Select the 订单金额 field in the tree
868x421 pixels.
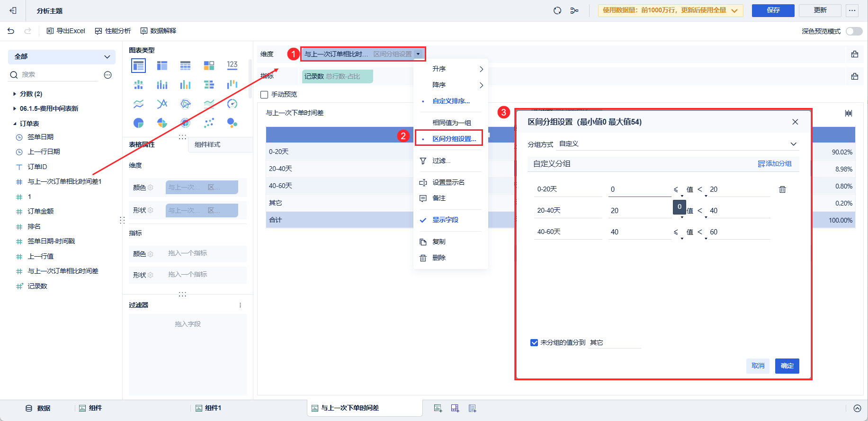[x=41, y=212]
